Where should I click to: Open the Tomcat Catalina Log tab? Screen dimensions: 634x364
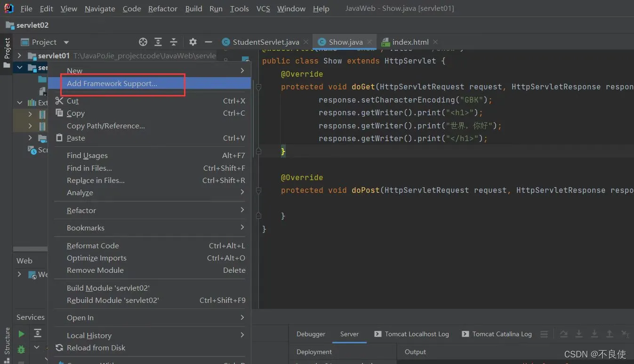(x=497, y=334)
